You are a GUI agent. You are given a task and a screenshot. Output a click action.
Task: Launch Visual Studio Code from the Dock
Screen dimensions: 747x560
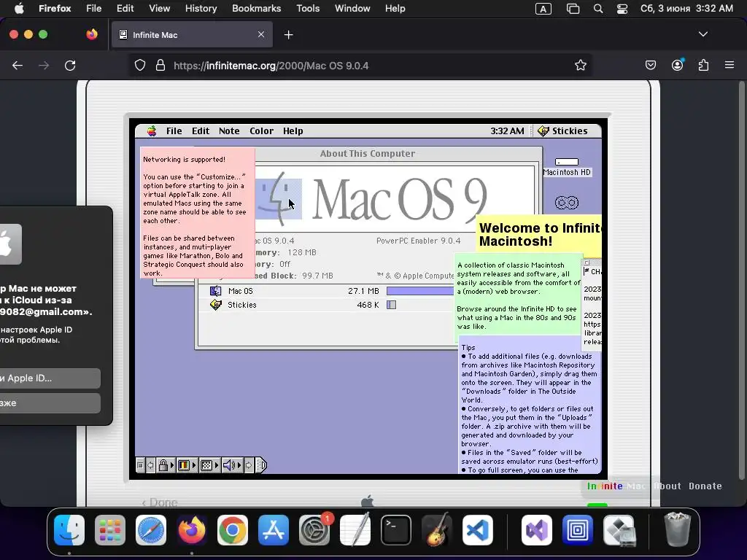click(477, 530)
